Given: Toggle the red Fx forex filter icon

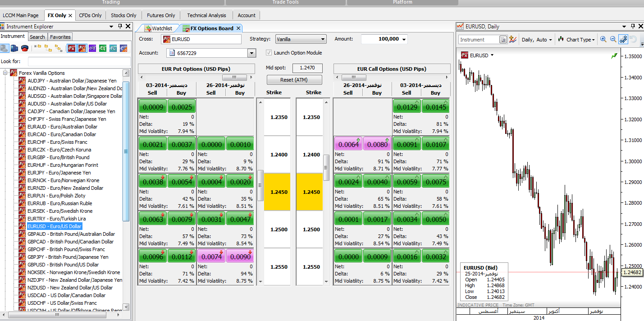Looking at the screenshot, I should click(72, 48).
